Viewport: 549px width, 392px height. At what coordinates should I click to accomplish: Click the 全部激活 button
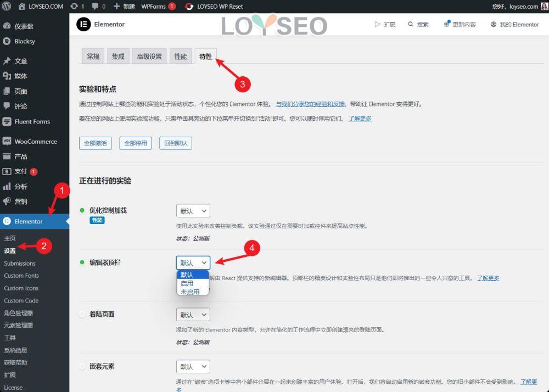click(x=95, y=143)
